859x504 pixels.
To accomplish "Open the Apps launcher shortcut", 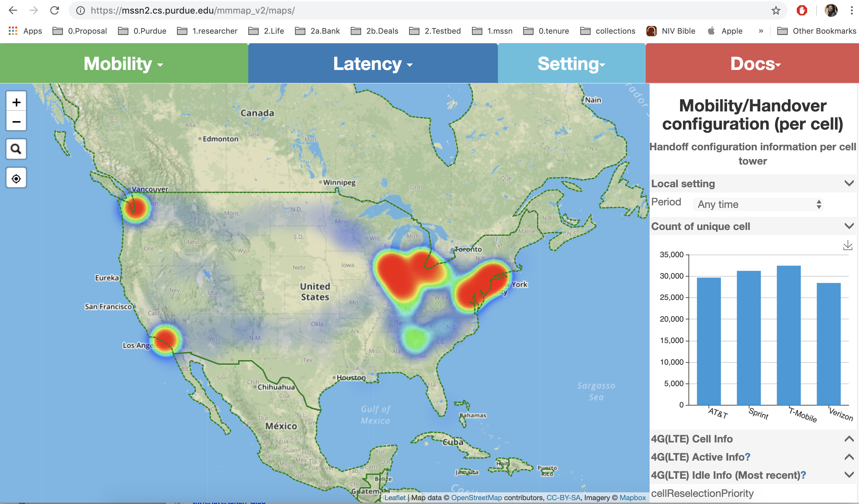I will (25, 31).
